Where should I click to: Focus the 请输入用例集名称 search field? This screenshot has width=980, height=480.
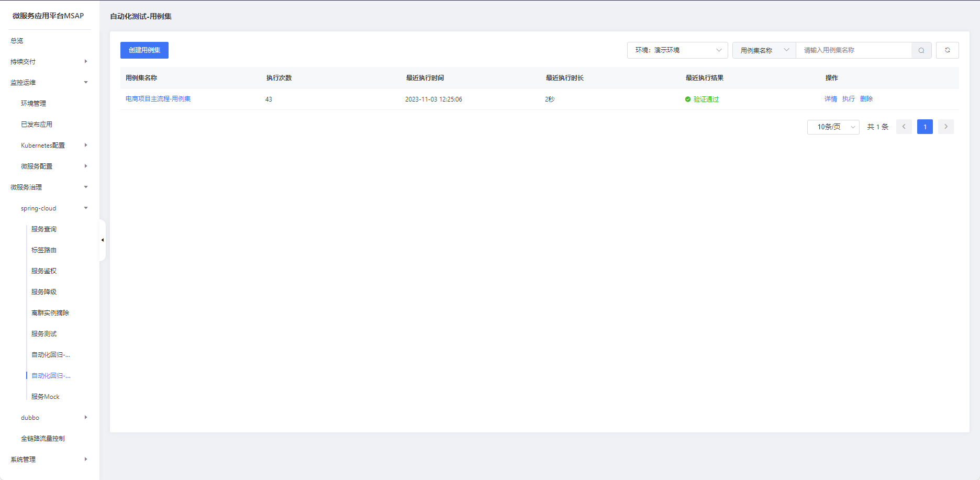point(853,50)
